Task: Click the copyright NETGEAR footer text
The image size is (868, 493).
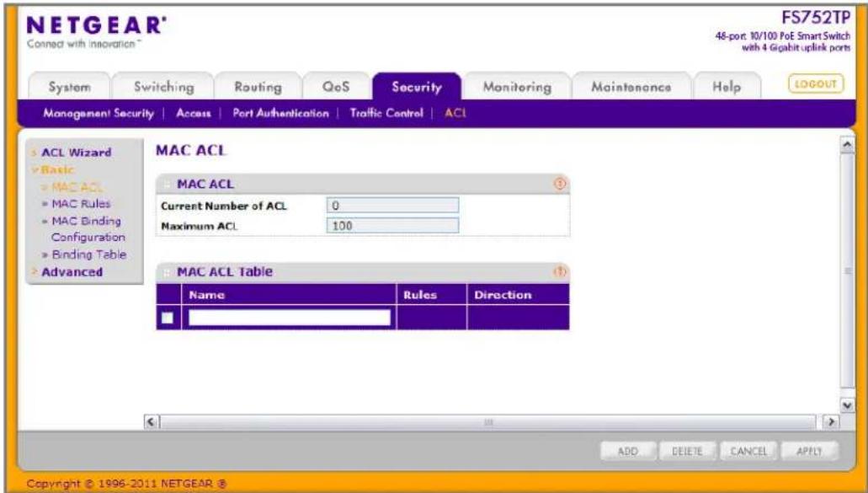Action: pos(127,484)
